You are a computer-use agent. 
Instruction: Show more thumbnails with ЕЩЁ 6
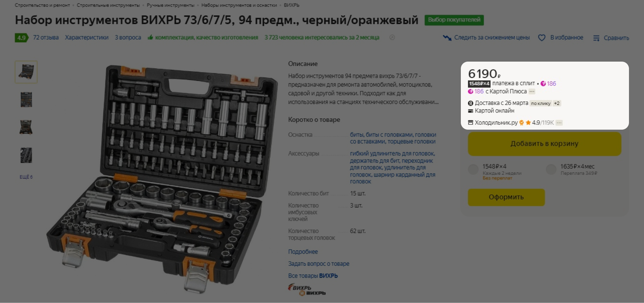[x=26, y=177]
